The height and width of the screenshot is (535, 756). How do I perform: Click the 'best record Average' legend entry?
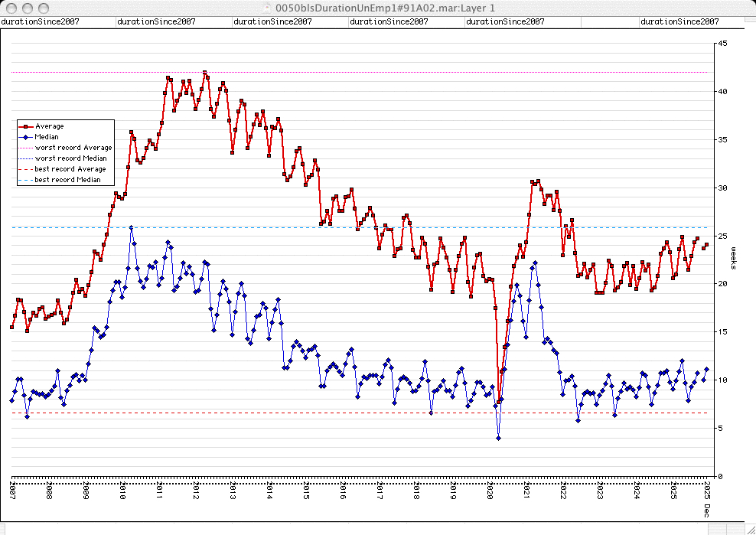pyautogui.click(x=70, y=169)
